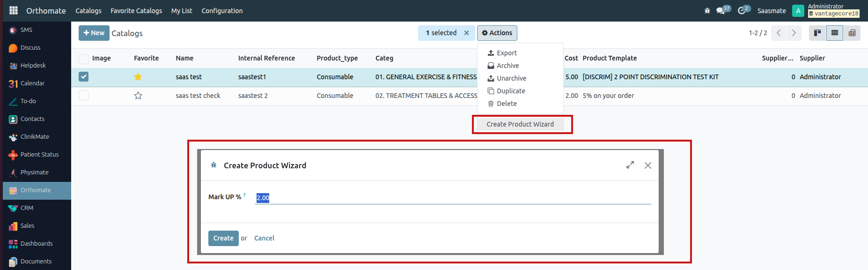
Task: Click '5% on your order' cell
Action: pos(608,96)
